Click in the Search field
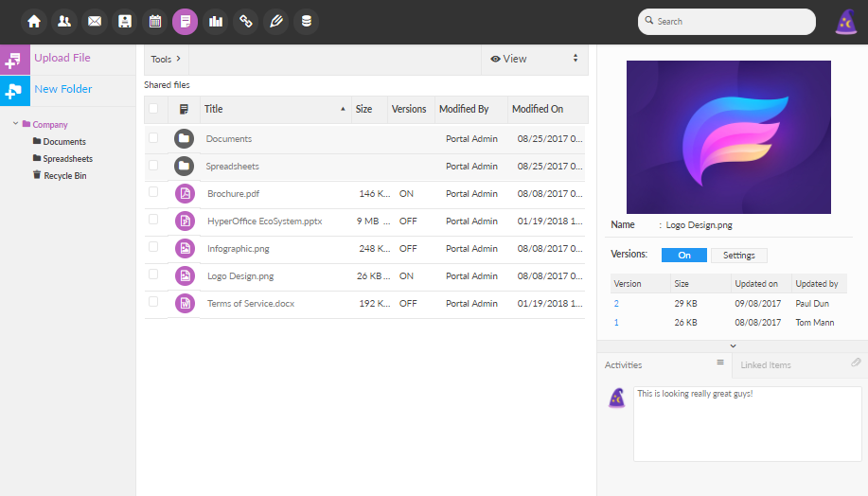The image size is (868, 496). tap(727, 22)
